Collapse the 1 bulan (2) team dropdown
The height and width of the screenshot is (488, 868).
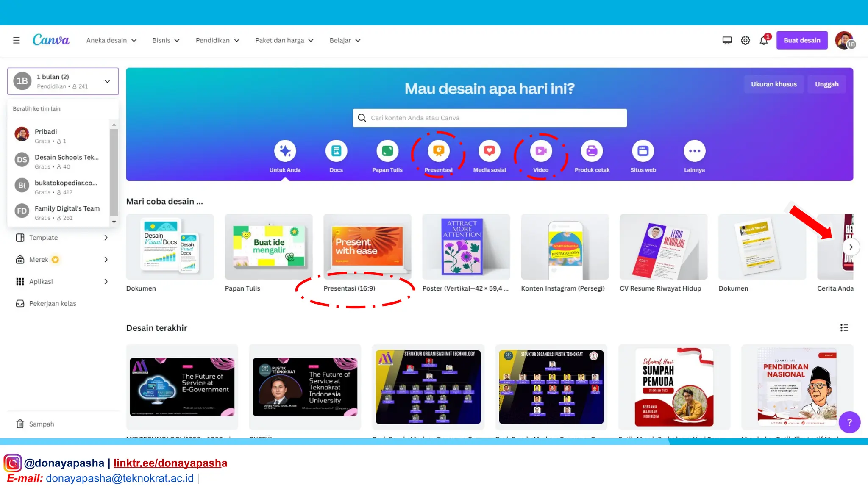pos(108,81)
